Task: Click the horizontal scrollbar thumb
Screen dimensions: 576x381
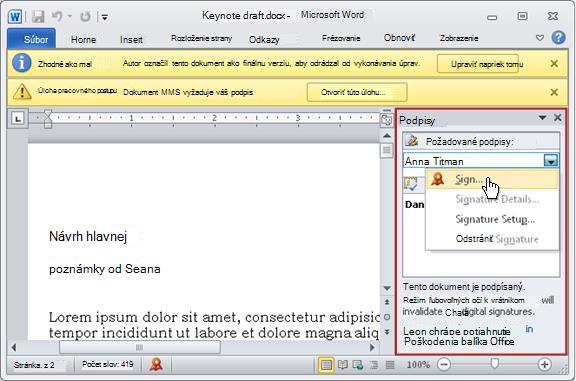Action: pyautogui.click(x=140, y=347)
